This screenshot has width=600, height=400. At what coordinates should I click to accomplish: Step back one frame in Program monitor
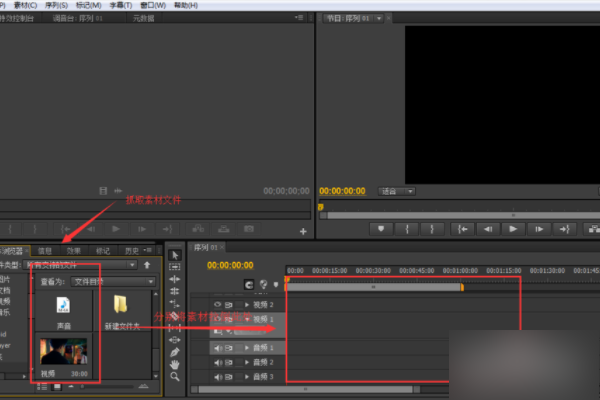point(488,229)
